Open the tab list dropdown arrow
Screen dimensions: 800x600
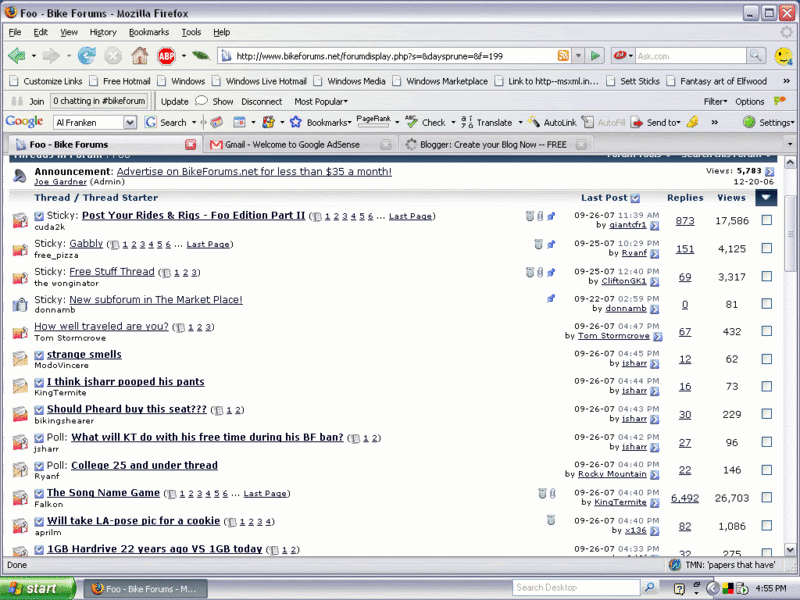(x=790, y=144)
